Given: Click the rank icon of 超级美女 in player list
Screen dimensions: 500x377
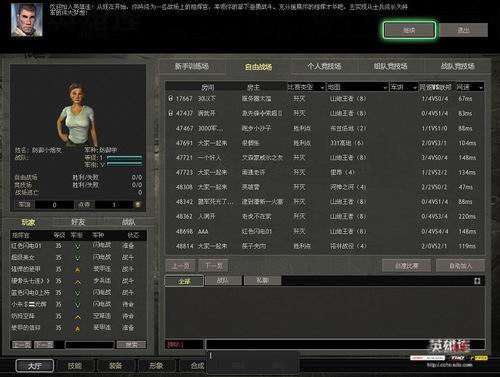Looking at the screenshot, I should pyautogui.click(x=77, y=258).
